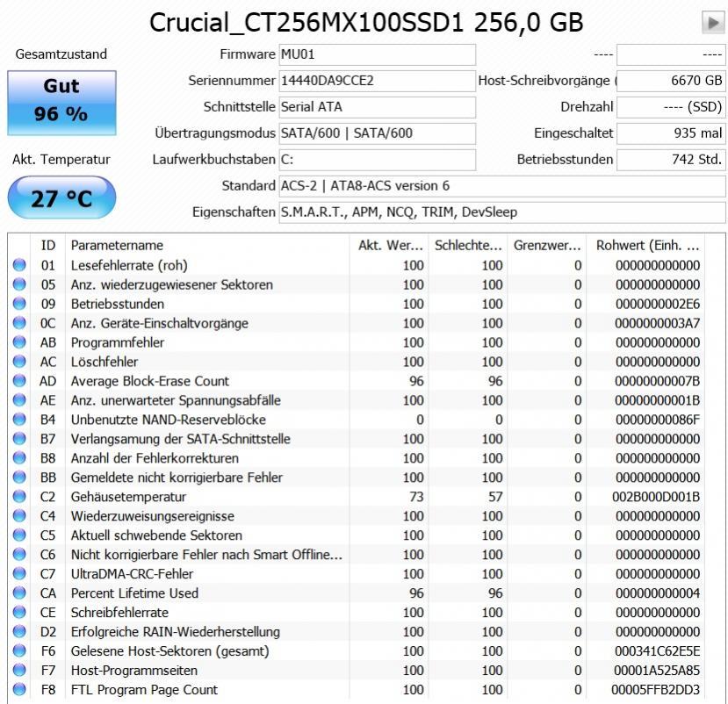
Task: Click the status orb for row AE
Action: [x=19, y=400]
